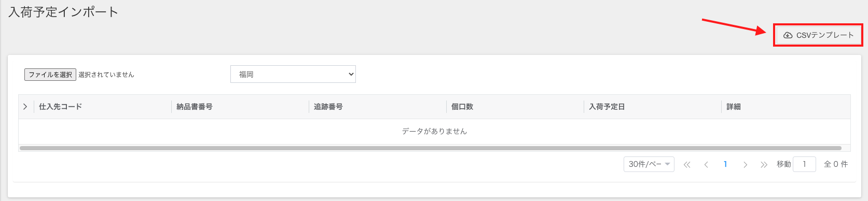Select page number 1
Viewport: 868px width, 201px height.
(725, 164)
